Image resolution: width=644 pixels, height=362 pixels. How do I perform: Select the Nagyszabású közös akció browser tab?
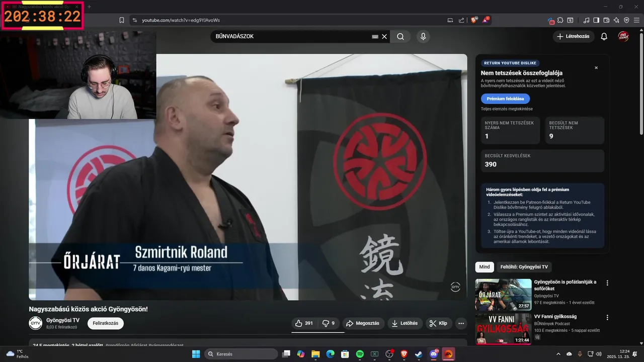click(x=43, y=7)
